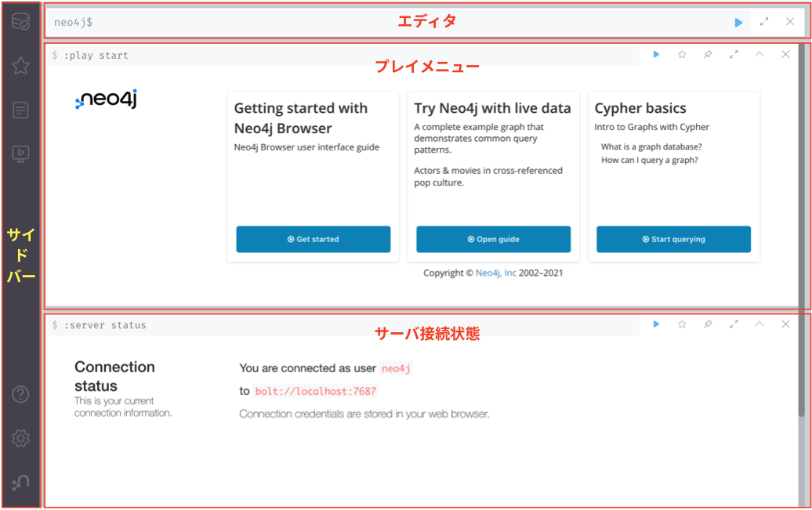Open the database information sidebar icon
812x510 pixels.
[x=20, y=22]
